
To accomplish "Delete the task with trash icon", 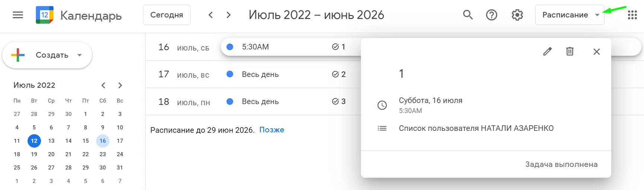I will click(x=570, y=51).
